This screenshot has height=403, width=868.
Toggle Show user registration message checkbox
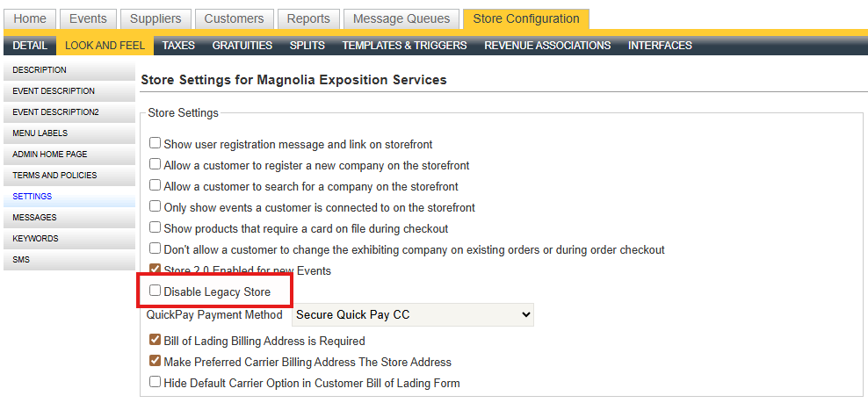click(156, 144)
